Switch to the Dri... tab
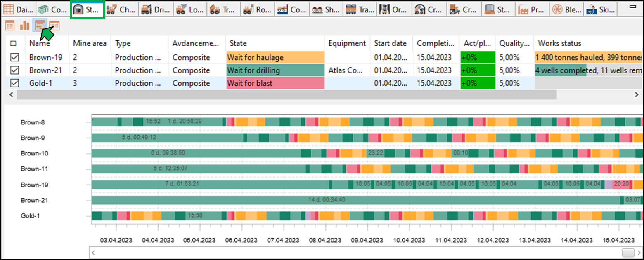This screenshot has height=260, width=644. (x=156, y=9)
